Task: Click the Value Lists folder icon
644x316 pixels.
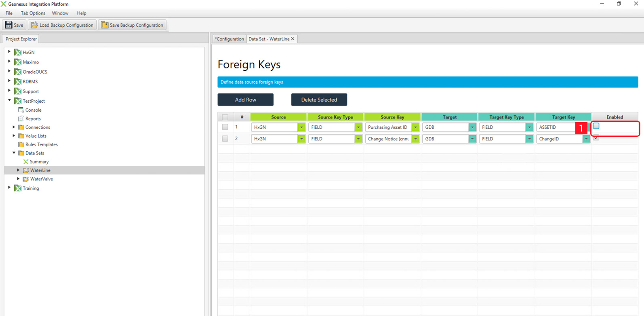Action: (x=21, y=136)
